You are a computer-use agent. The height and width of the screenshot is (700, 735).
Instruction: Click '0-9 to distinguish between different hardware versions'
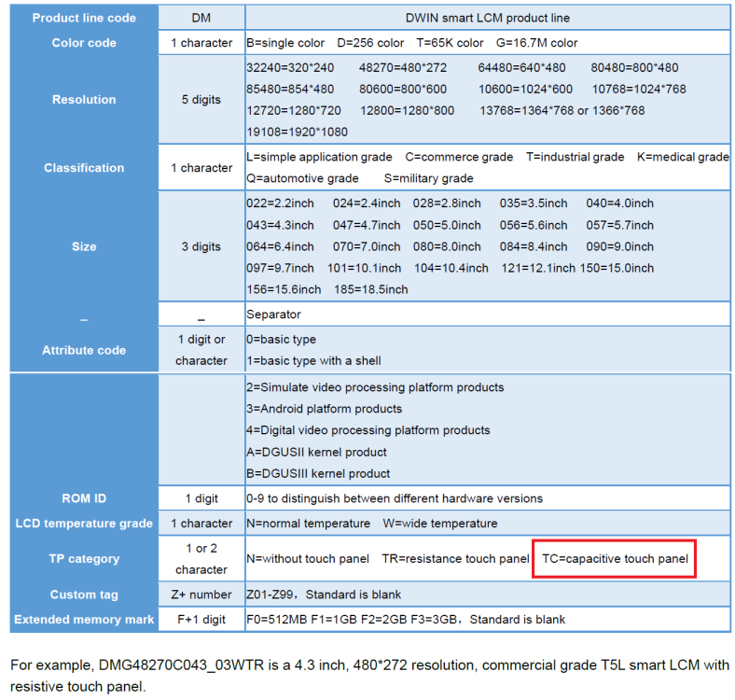395,498
